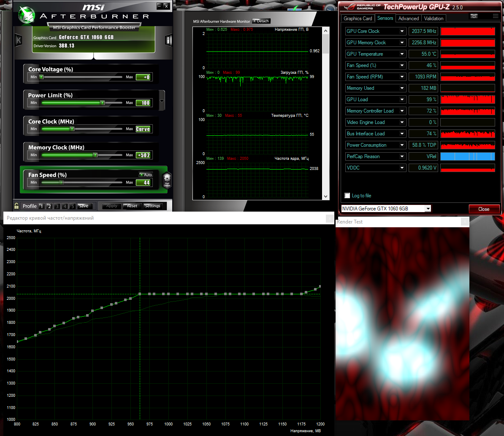The height and width of the screenshot is (436, 504).
Task: Click the profile lock padlock icon
Action: coord(16,205)
